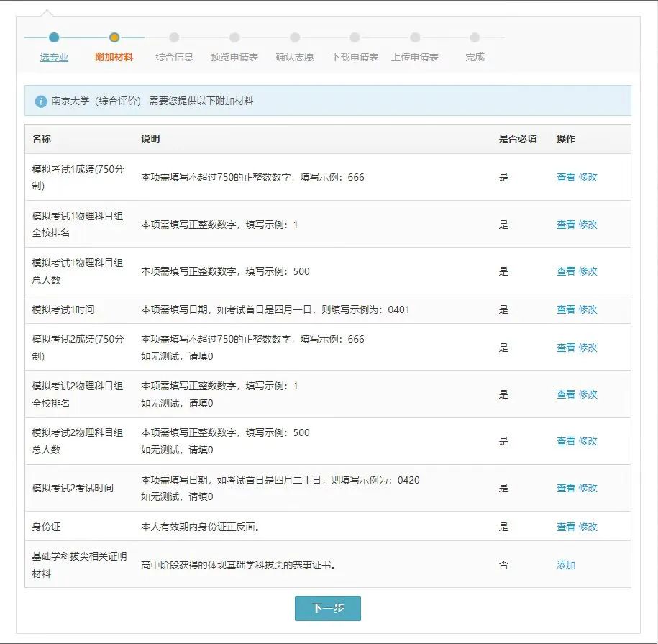Click the 确认志愿 step circle
The width and height of the screenshot is (658, 644).
295,37
